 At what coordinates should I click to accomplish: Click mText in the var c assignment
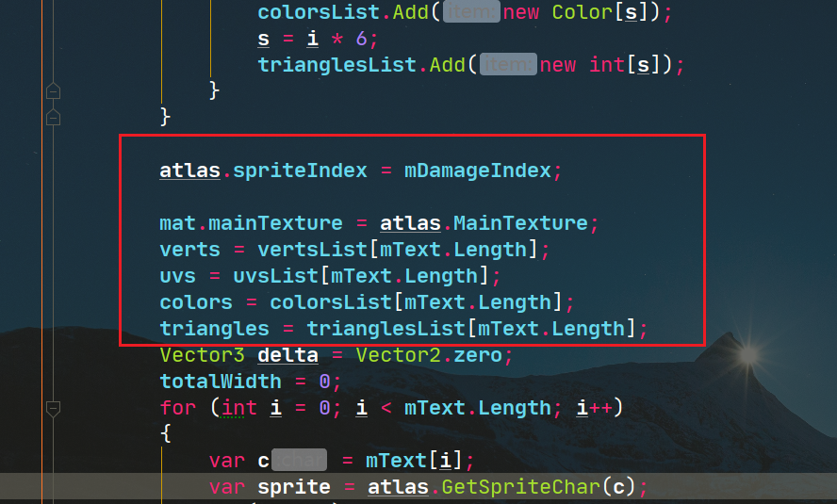[x=396, y=461]
